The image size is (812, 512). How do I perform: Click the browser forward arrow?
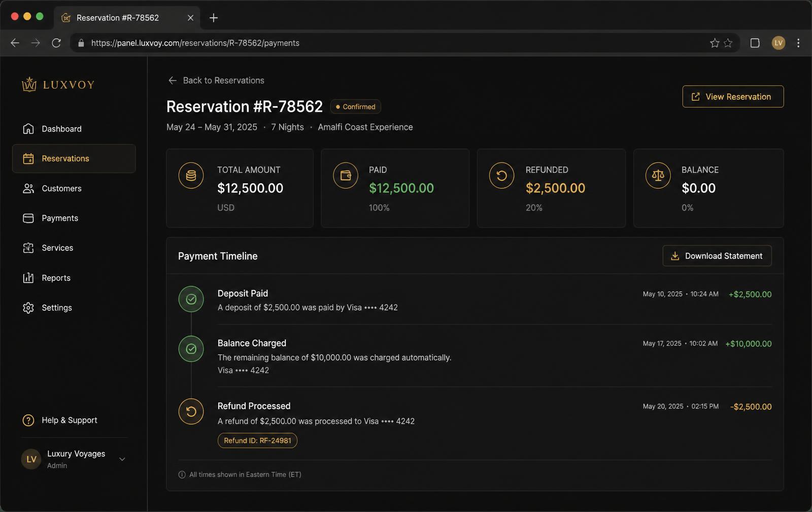click(36, 43)
